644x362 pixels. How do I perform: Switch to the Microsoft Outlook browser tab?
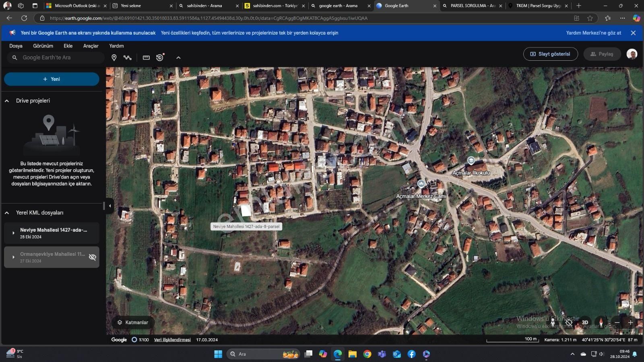[76, 6]
